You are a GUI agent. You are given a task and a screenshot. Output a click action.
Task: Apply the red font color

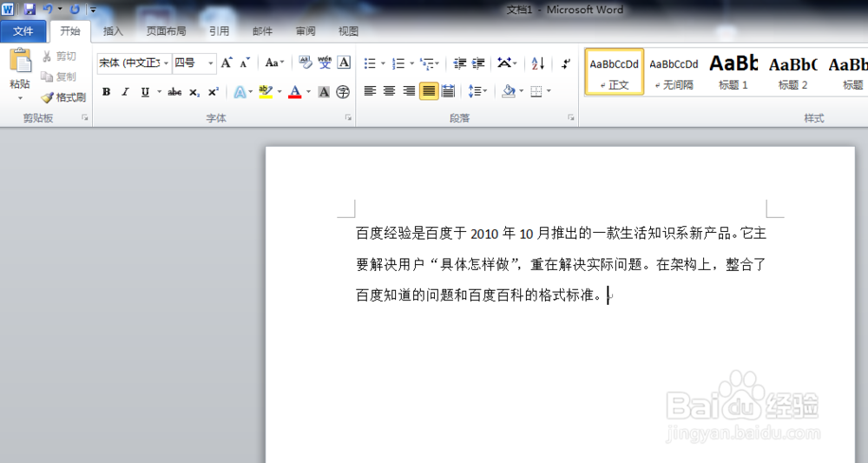click(295, 92)
